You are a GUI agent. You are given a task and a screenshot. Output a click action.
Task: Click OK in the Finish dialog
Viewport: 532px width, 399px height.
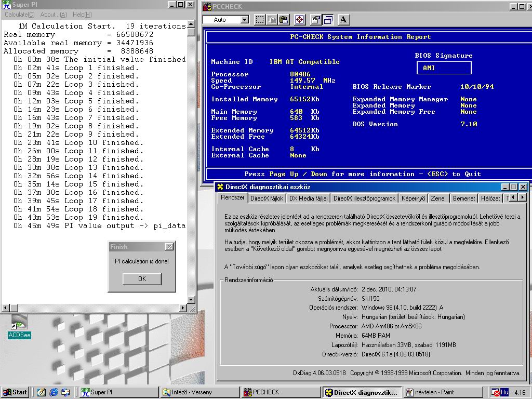(142, 279)
